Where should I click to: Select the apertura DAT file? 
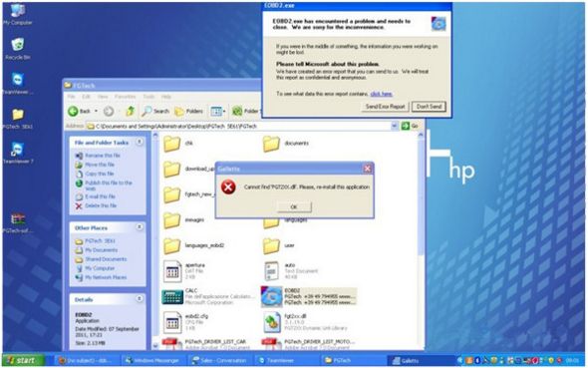pyautogui.click(x=184, y=271)
